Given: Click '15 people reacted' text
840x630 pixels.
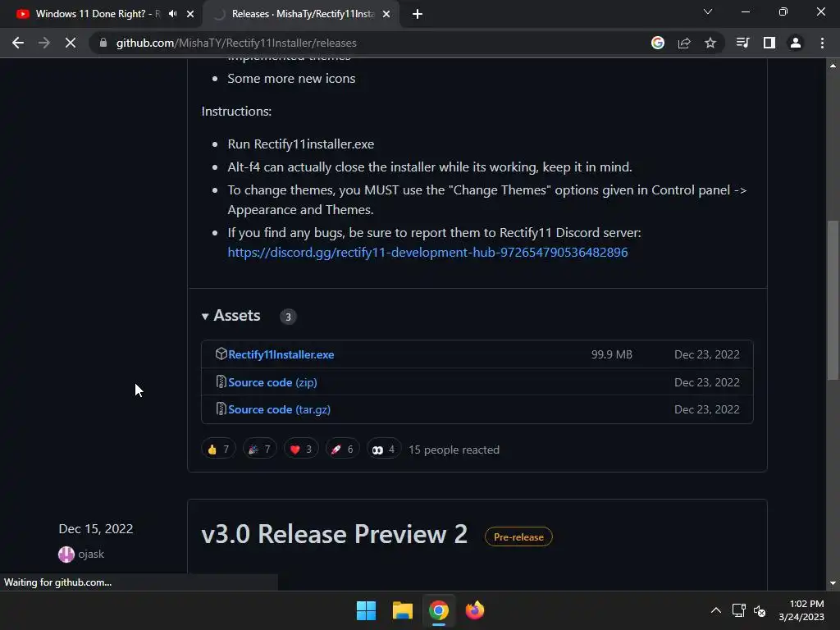Looking at the screenshot, I should (x=454, y=450).
